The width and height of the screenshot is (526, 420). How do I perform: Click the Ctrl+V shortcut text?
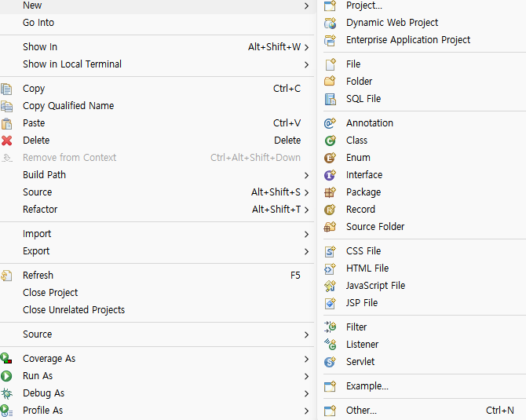[x=287, y=123]
